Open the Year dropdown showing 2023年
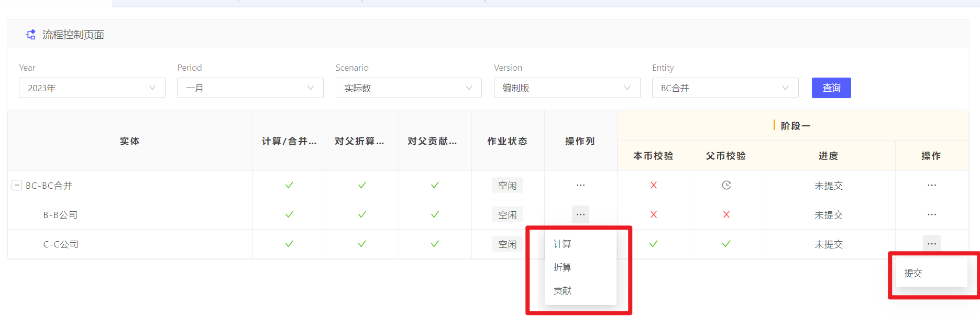This screenshot has height=335, width=980. click(92, 88)
